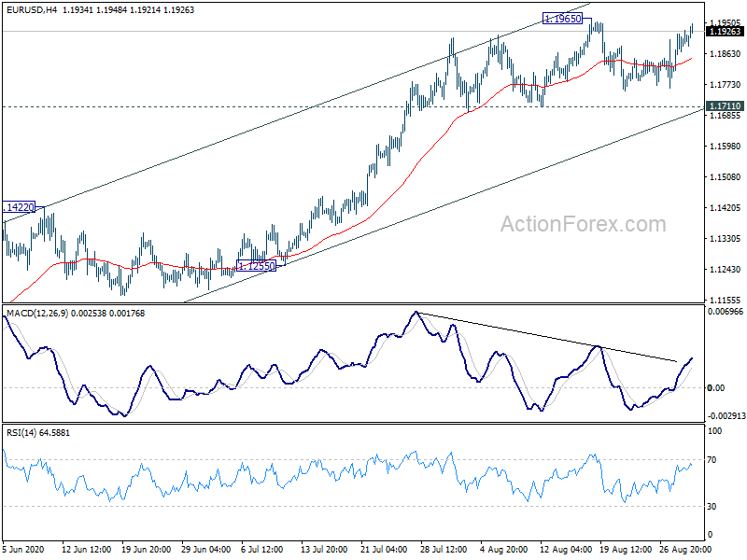The image size is (747, 560).
Task: Click the 1.11555 price axis value
Action: [x=726, y=300]
